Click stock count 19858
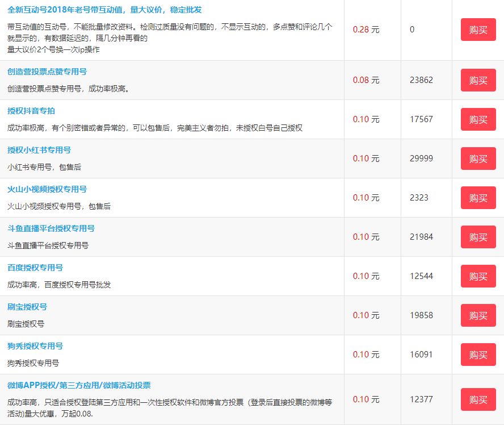Screen dimensions: 504x425 point(421,315)
